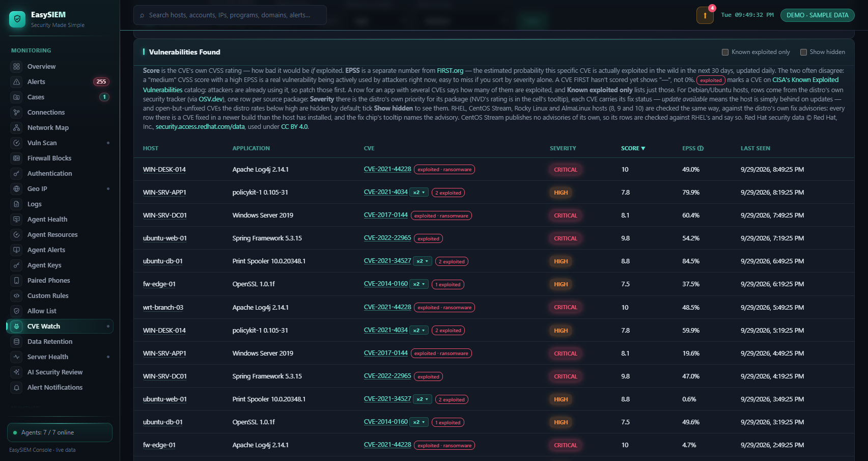Open the Firewall Blocks sidebar icon

[x=17, y=158]
